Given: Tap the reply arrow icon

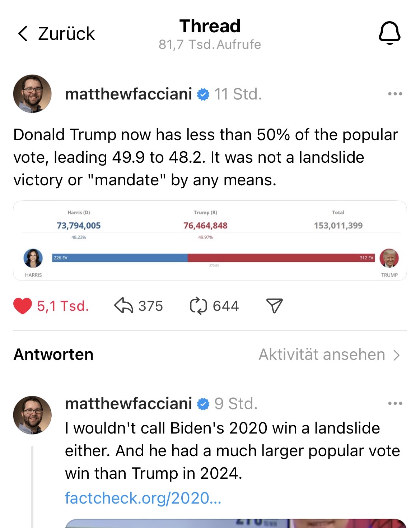Looking at the screenshot, I should click(x=123, y=306).
